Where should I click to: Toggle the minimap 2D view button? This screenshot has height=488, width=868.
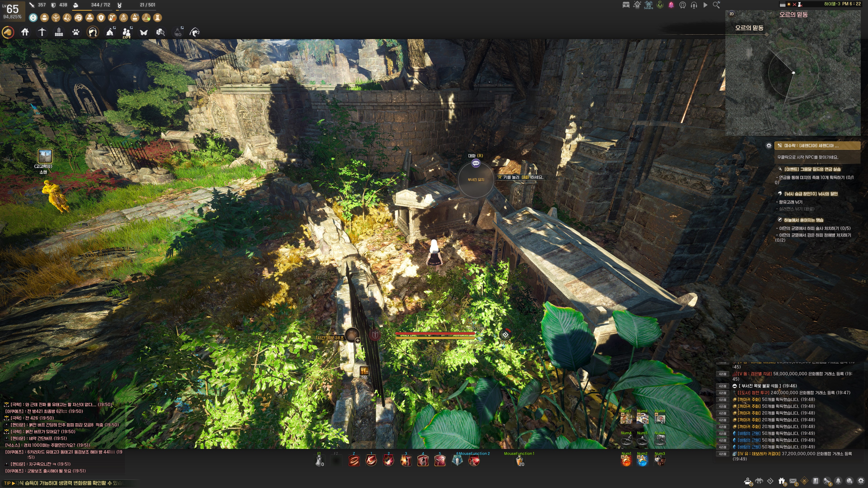click(731, 14)
